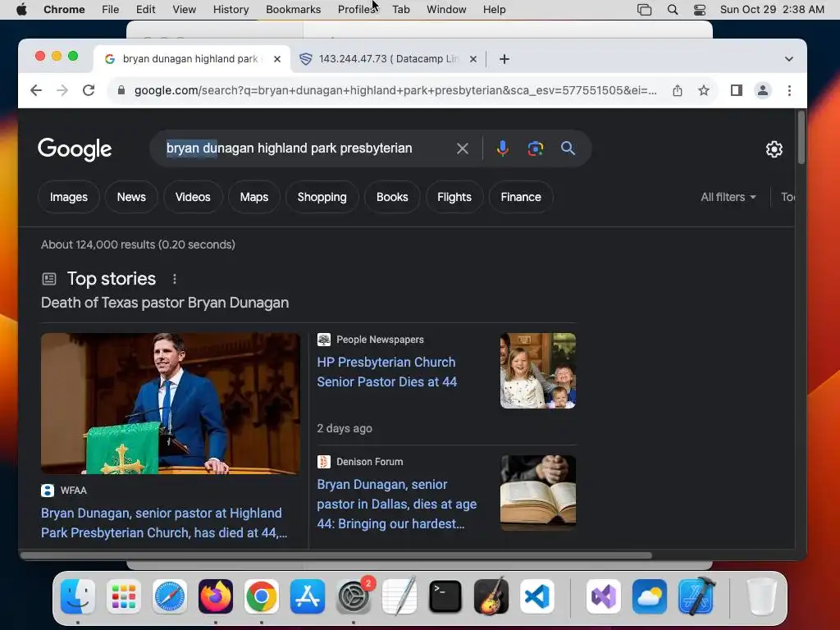Image resolution: width=840 pixels, height=630 pixels.
Task: Filter results by Books
Action: click(392, 197)
